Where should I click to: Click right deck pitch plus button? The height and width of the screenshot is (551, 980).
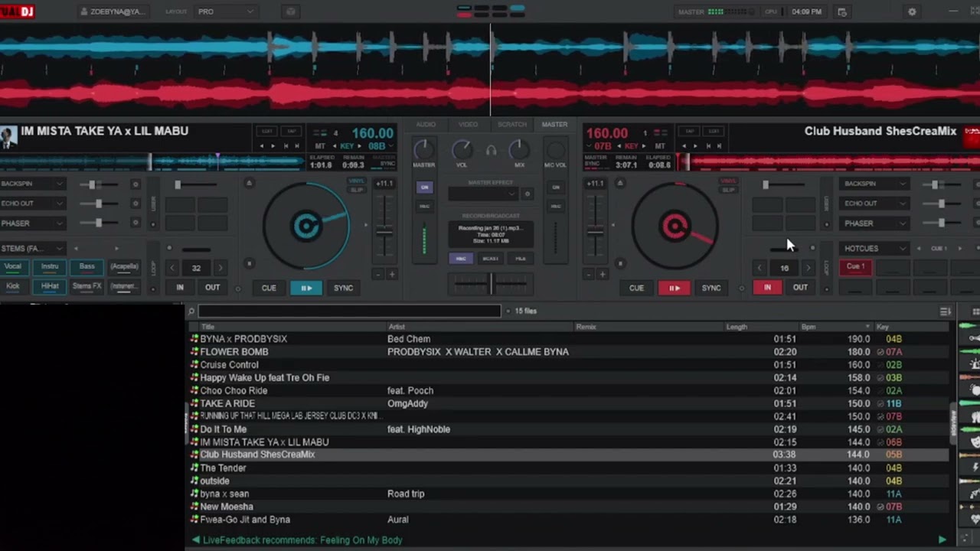pos(603,274)
